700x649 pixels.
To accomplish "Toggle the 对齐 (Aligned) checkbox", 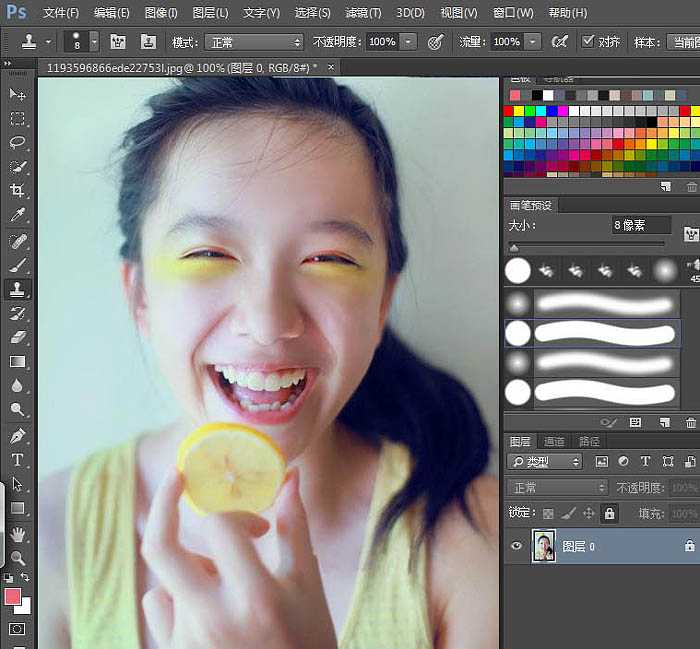I will [x=587, y=41].
